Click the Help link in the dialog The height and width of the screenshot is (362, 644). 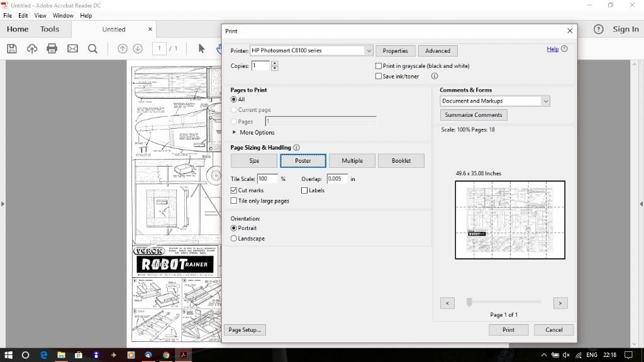[x=552, y=48]
